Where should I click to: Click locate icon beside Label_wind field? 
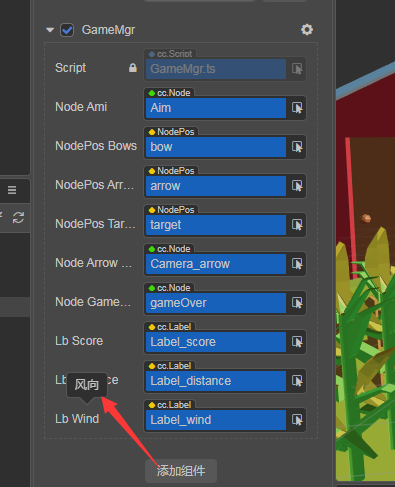pyautogui.click(x=297, y=420)
